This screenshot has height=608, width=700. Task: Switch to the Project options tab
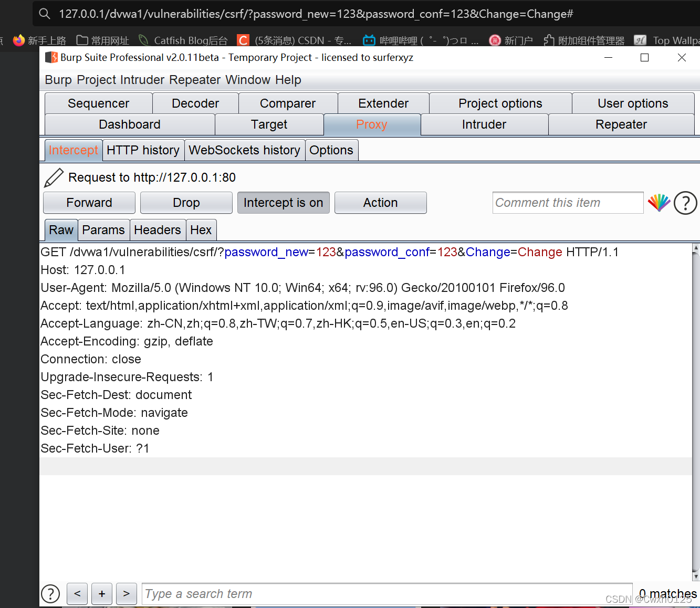500,103
